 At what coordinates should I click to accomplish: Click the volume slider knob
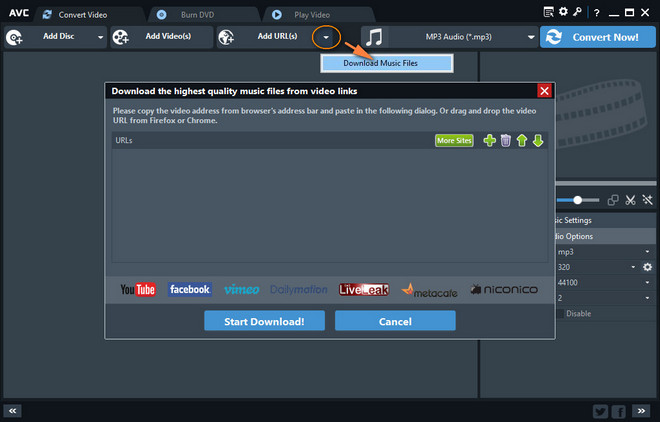click(x=578, y=200)
